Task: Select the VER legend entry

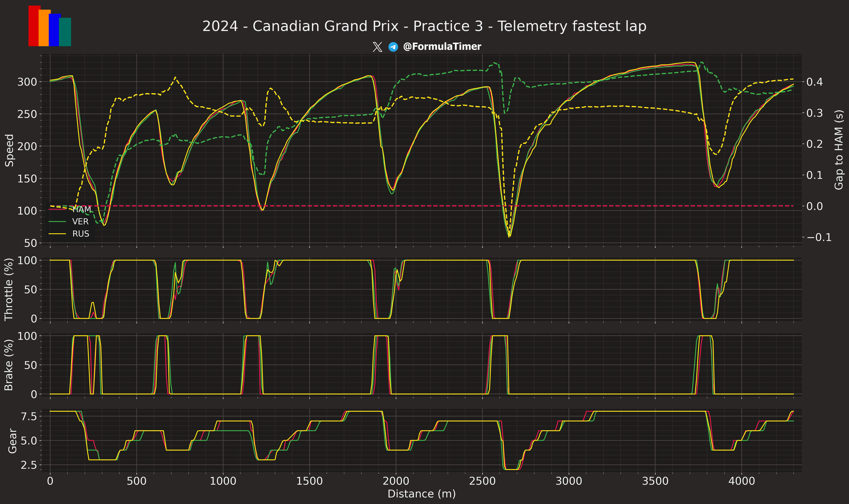Action: pos(80,222)
